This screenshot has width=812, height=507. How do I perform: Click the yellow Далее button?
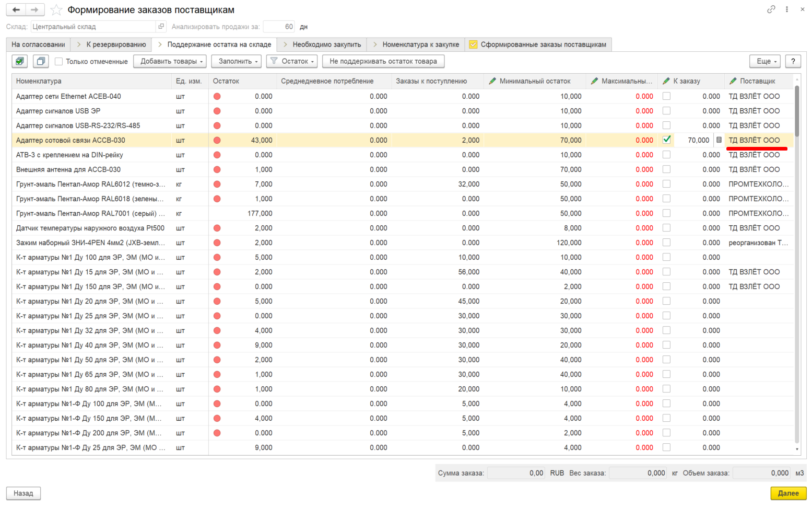(789, 493)
